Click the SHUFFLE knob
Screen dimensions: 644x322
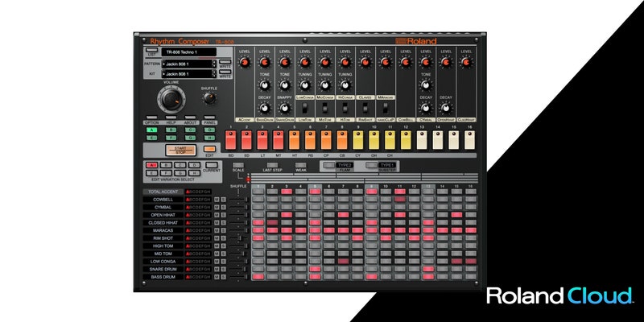[209, 97]
